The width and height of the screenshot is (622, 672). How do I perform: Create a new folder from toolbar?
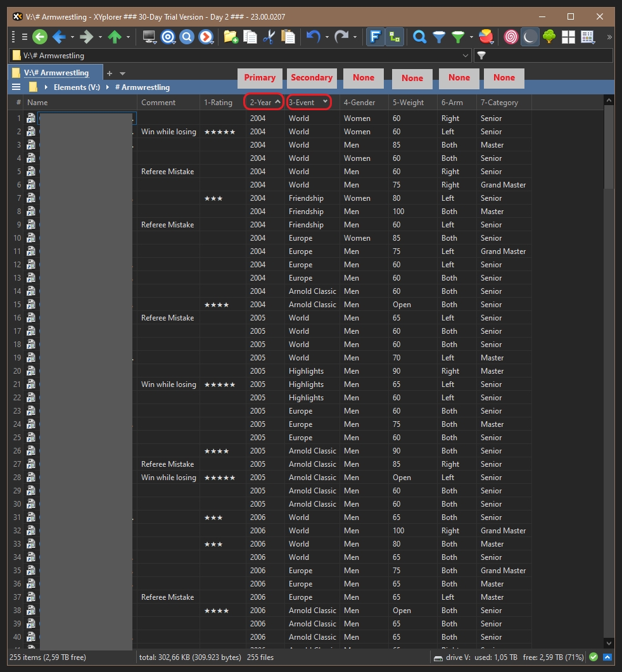pyautogui.click(x=231, y=37)
